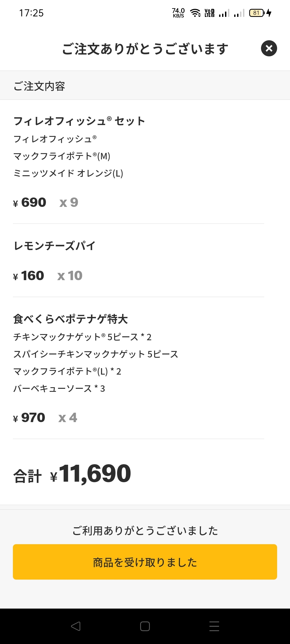Tap the ¥690 price of fish set
Viewport: 290px width, 644px height.
click(x=30, y=202)
